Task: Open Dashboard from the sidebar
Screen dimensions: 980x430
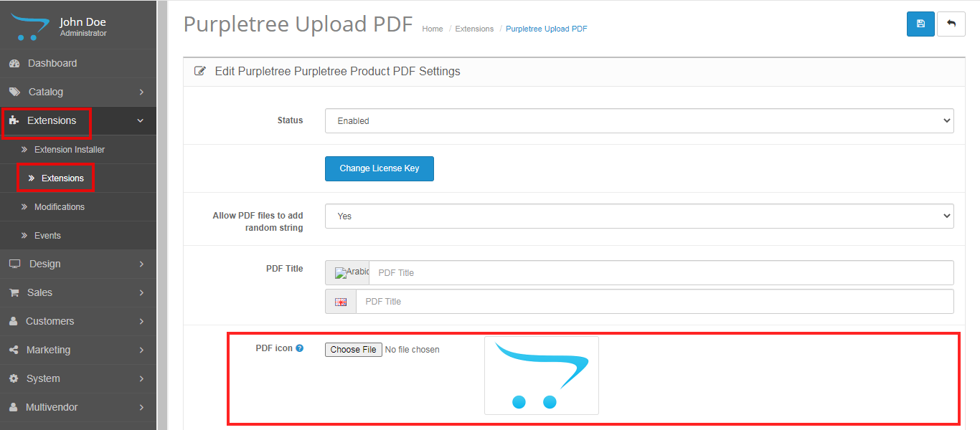Action: coord(78,64)
